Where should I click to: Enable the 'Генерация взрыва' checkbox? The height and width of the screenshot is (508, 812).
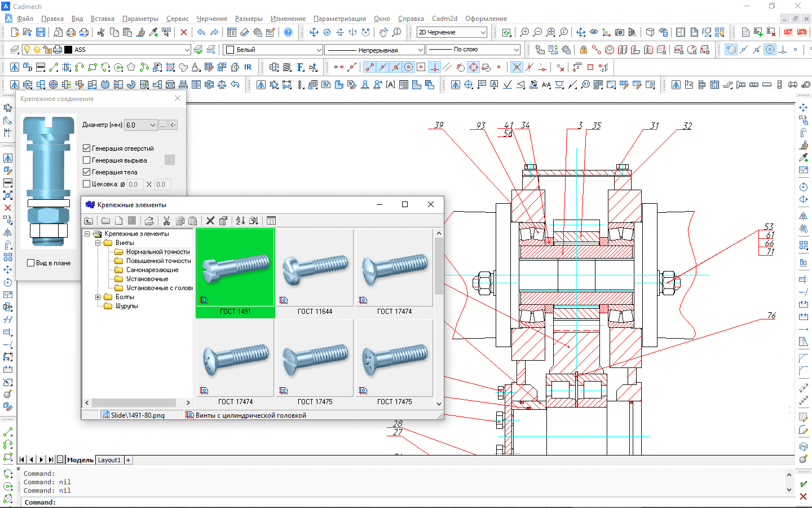coord(87,160)
